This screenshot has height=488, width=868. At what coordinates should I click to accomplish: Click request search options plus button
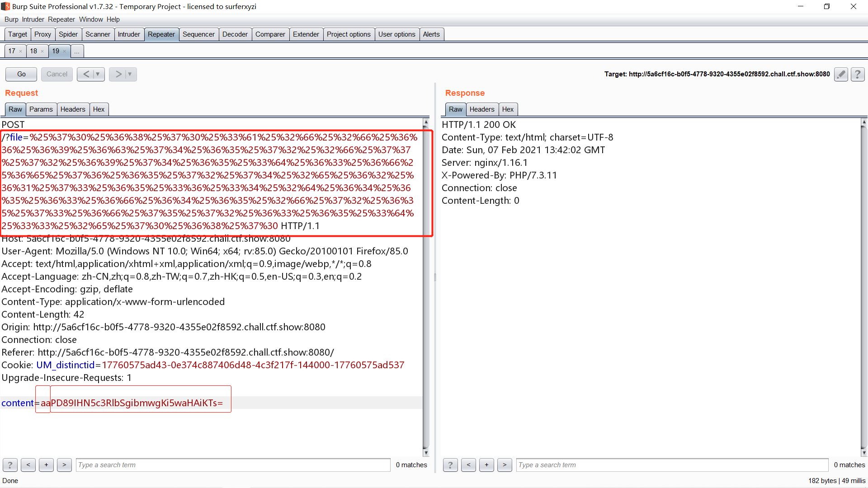(46, 465)
